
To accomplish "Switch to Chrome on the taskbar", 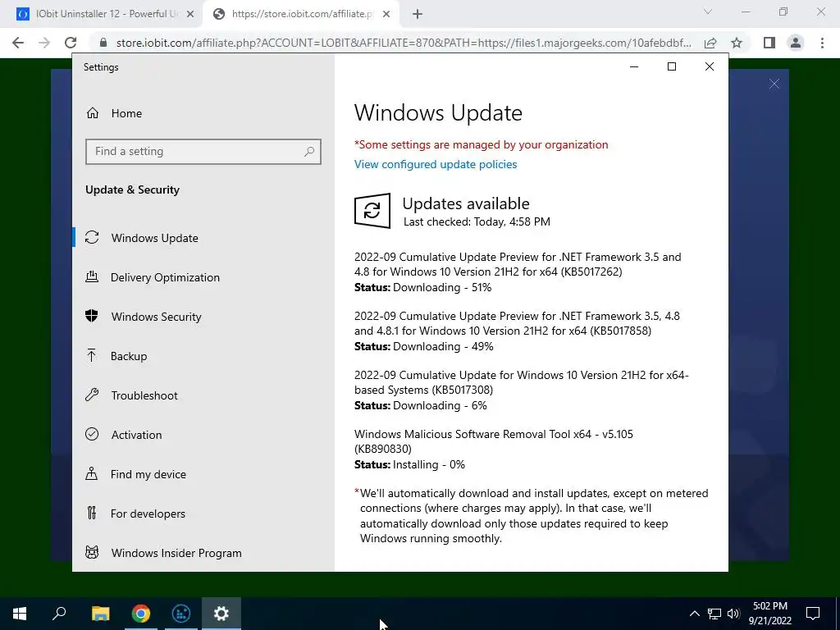I will (x=141, y=614).
